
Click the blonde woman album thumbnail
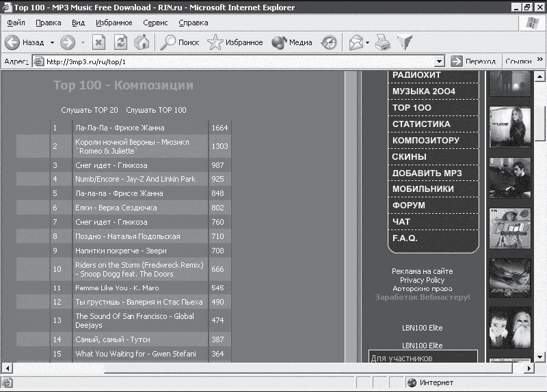tap(509, 127)
